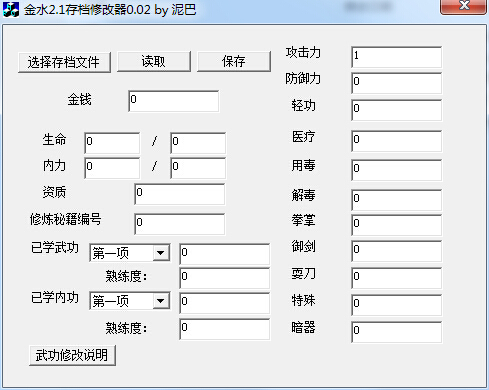This screenshot has height=390, width=489.
Task: Focus the 耍刀 input field
Action: (x=397, y=278)
